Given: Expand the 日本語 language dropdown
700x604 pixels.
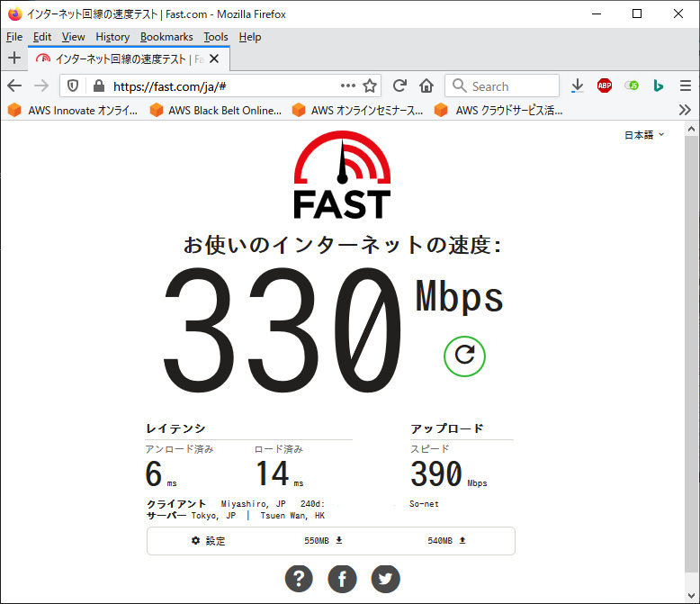Looking at the screenshot, I should pyautogui.click(x=644, y=135).
